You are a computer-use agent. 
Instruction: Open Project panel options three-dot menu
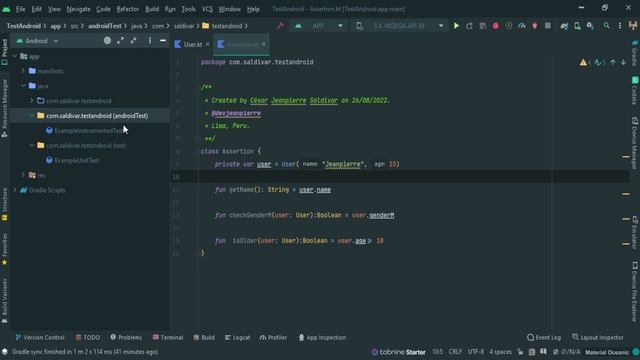tap(150, 40)
